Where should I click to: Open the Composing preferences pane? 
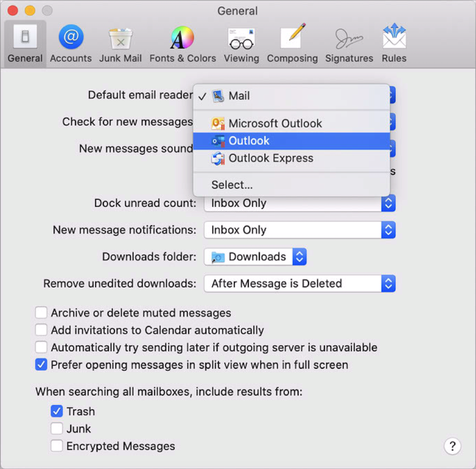click(292, 44)
